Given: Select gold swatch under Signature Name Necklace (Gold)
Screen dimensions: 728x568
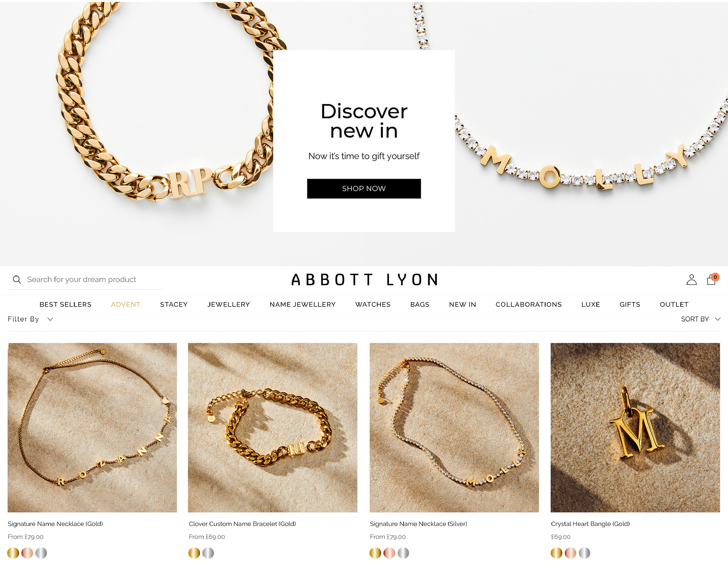Looking at the screenshot, I should click(13, 553).
